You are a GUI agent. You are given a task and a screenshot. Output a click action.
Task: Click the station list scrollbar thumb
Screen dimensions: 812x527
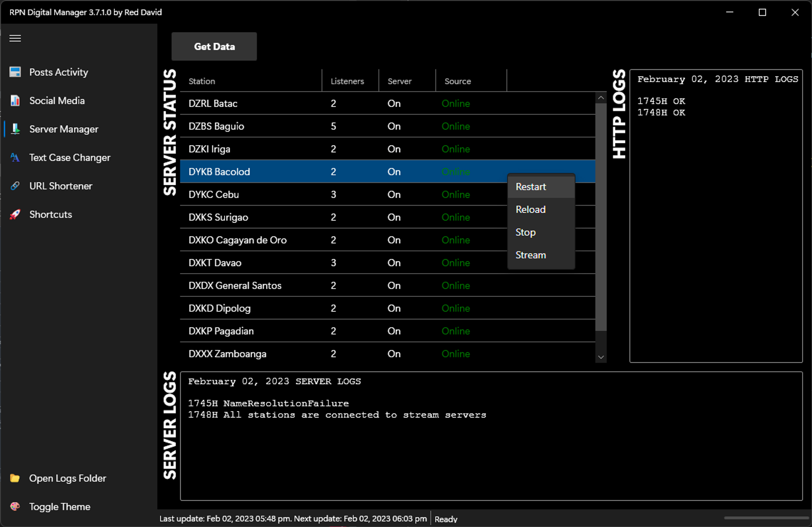(x=601, y=217)
